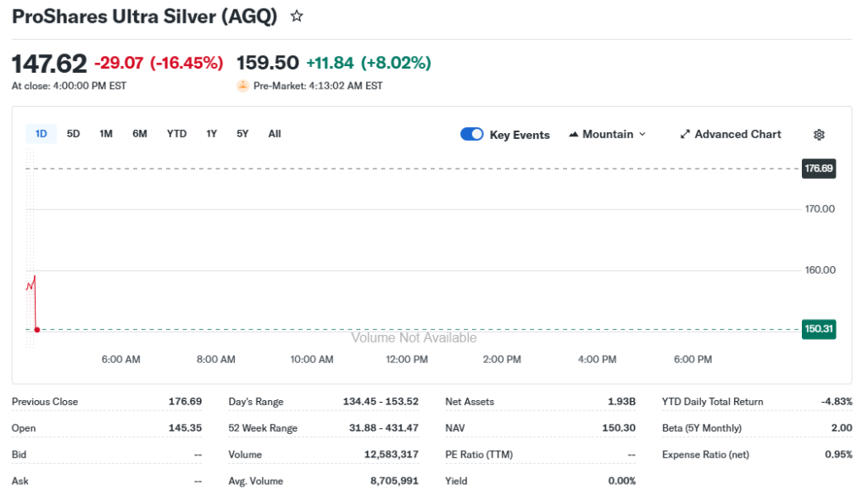Display the 1Y chart range
This screenshot has height=501, width=868.
pyautogui.click(x=212, y=134)
